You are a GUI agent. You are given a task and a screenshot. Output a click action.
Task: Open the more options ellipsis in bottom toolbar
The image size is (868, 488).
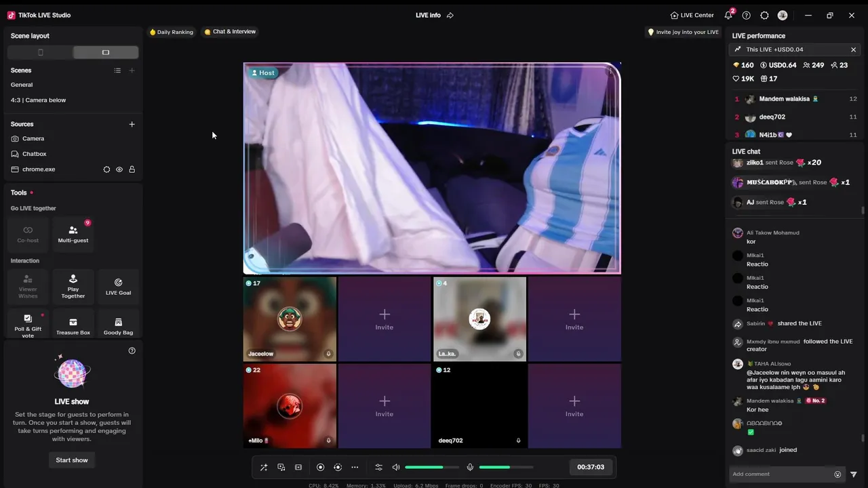pos(355,467)
